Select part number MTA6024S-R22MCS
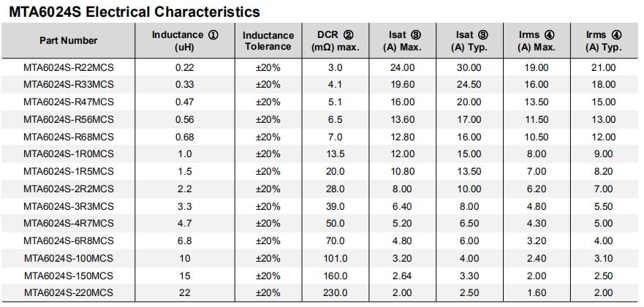 tap(69, 67)
